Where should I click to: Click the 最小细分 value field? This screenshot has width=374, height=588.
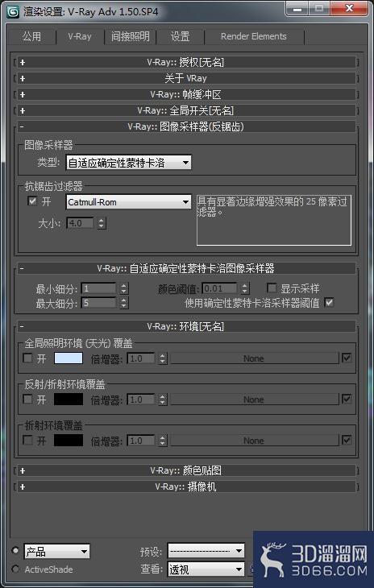pyautogui.click(x=99, y=288)
